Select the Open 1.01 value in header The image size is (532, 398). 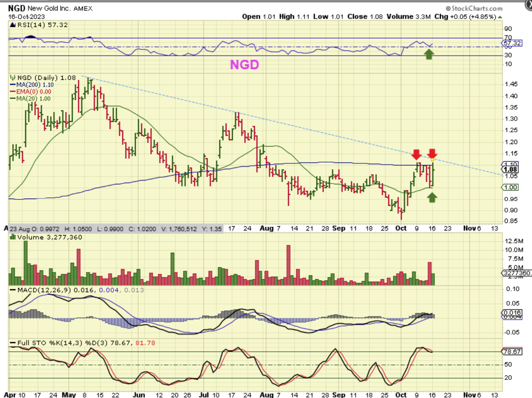258,16
